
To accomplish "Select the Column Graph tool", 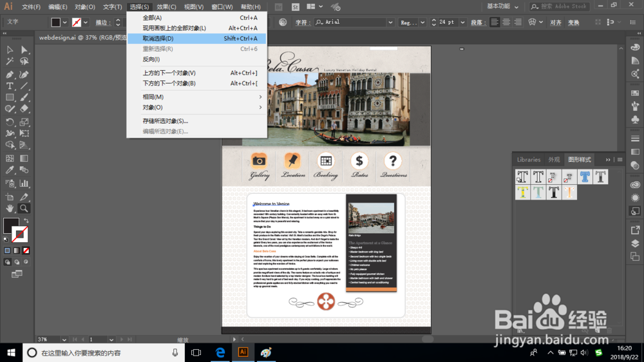I will pos(24,184).
